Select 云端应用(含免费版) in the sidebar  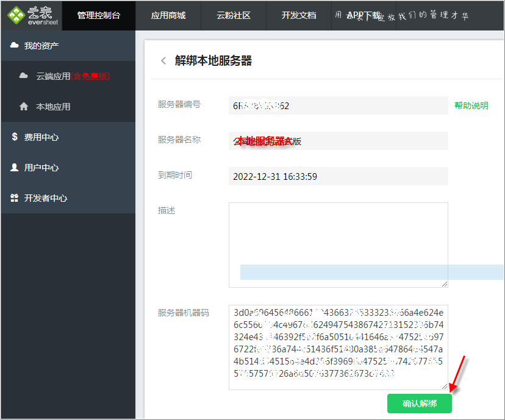pyautogui.click(x=68, y=76)
